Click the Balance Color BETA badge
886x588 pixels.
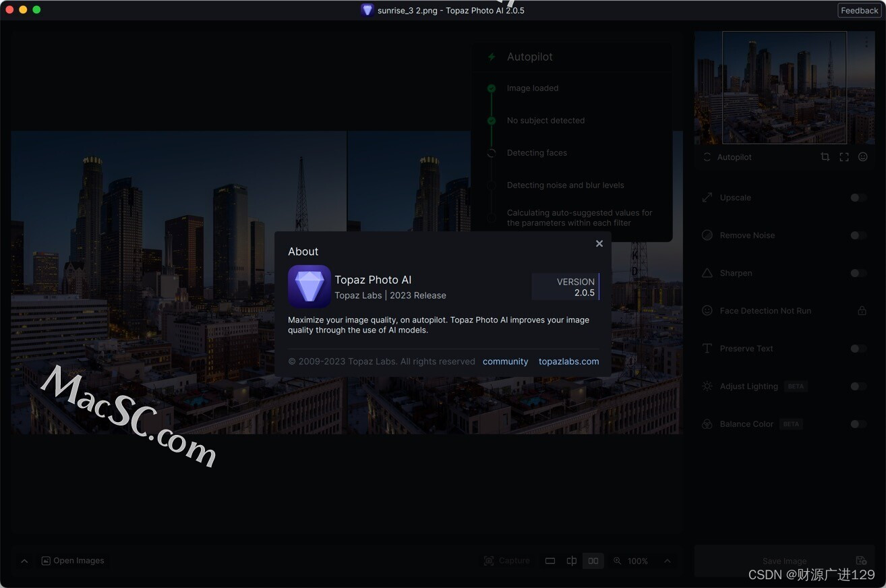pyautogui.click(x=791, y=424)
